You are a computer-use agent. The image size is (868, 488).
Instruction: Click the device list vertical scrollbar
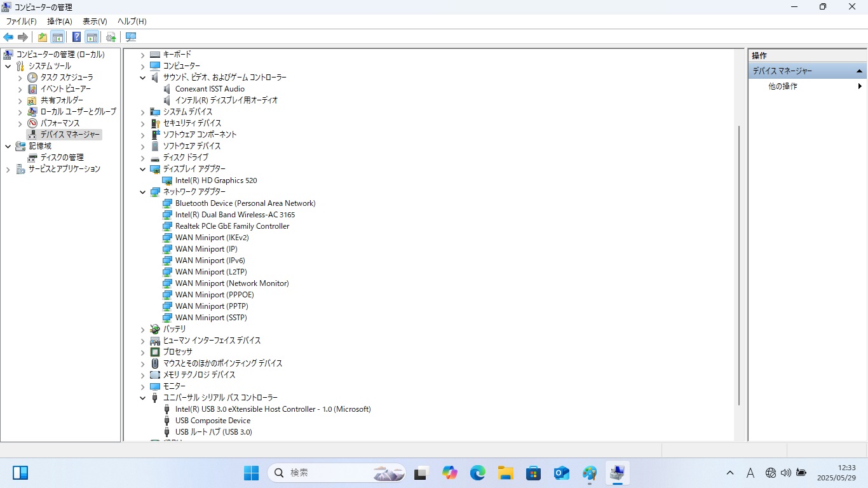point(739,266)
